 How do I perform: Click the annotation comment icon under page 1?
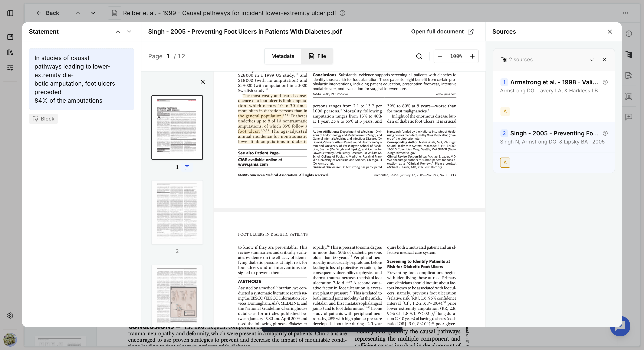point(187,167)
